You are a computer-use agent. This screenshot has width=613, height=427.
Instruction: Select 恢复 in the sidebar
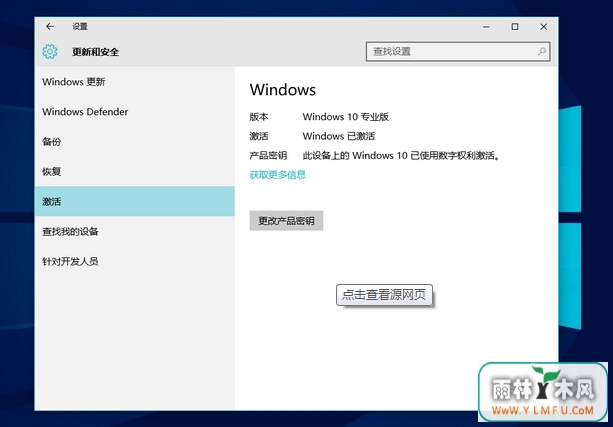(134, 172)
